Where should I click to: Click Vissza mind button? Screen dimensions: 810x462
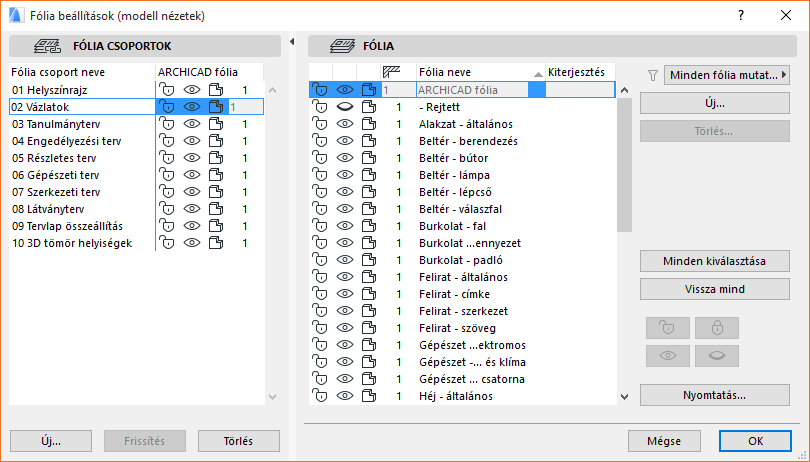click(714, 289)
